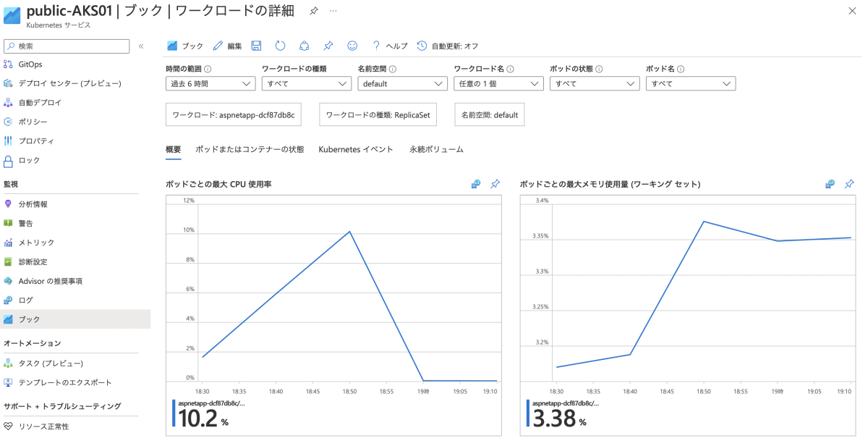Toggle 自動更新: オフ setting
This screenshot has width=868, height=441.
(448, 46)
